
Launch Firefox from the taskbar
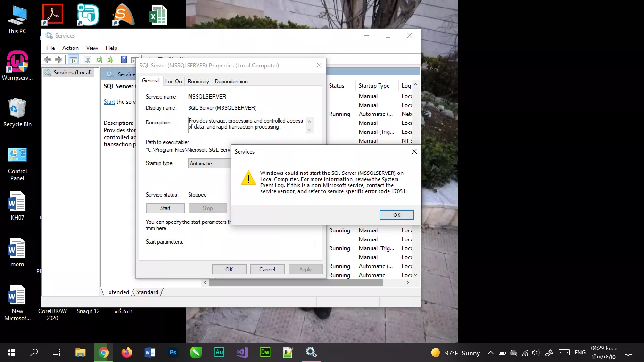(127, 353)
